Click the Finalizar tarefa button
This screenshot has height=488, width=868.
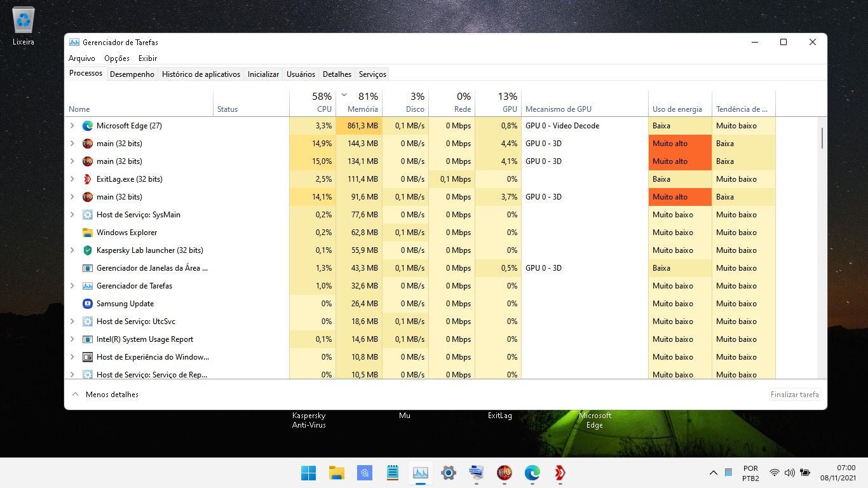[x=794, y=395]
